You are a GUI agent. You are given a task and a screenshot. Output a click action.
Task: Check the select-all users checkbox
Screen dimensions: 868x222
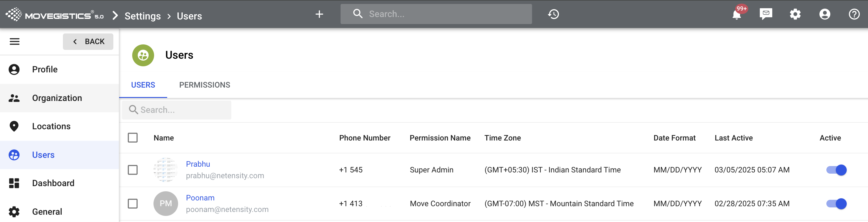133,138
